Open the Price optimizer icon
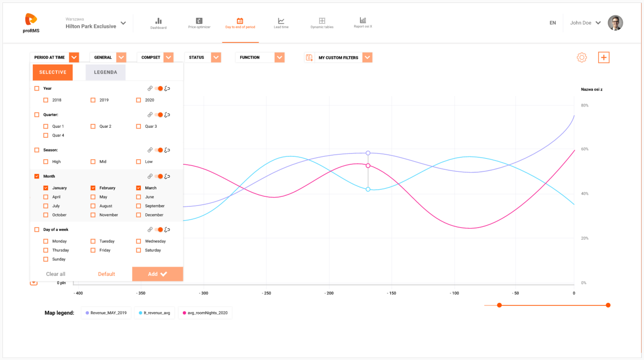 click(199, 21)
